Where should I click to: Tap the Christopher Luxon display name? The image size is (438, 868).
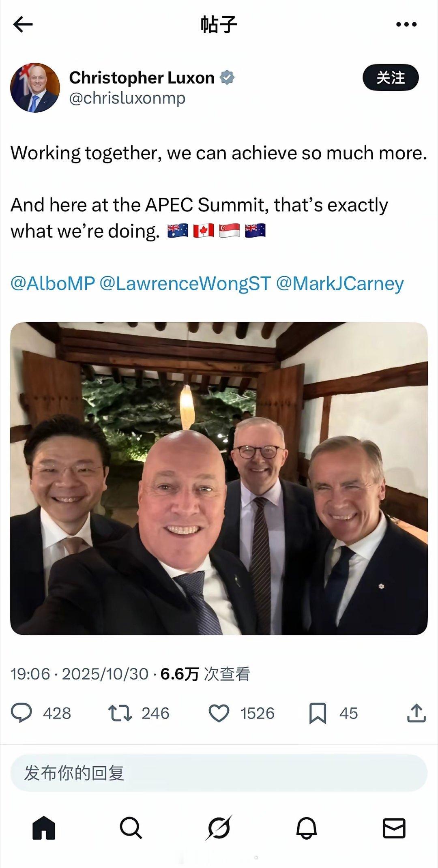[x=142, y=77]
